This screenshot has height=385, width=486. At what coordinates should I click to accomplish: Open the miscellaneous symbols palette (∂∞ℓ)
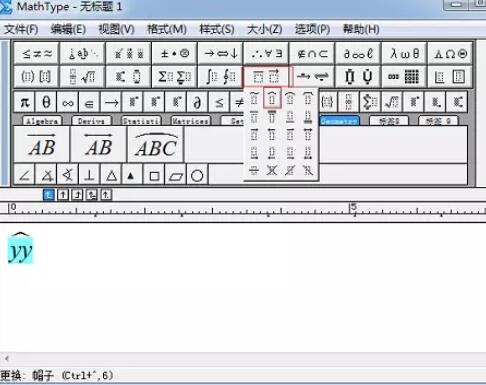pos(358,53)
